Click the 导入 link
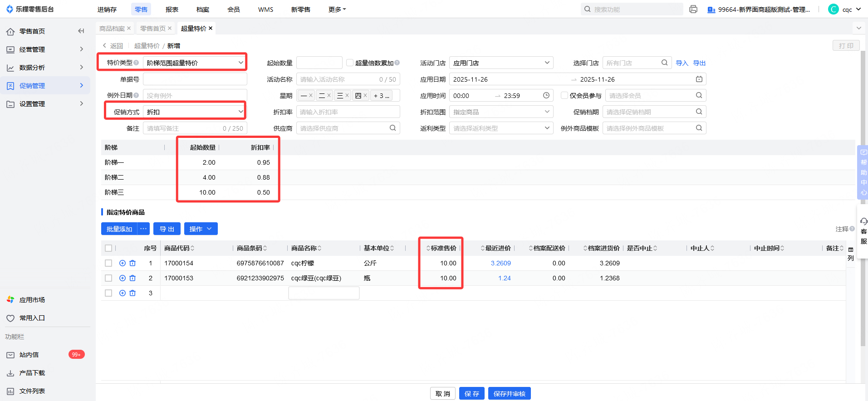Viewport: 868px width, 401px height. [x=682, y=63]
